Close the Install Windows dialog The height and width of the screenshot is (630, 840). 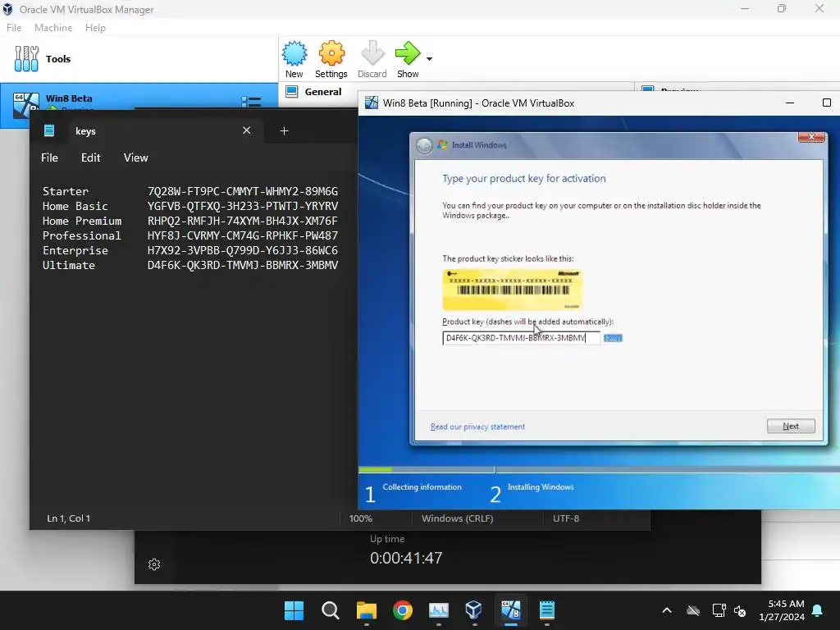(x=811, y=137)
